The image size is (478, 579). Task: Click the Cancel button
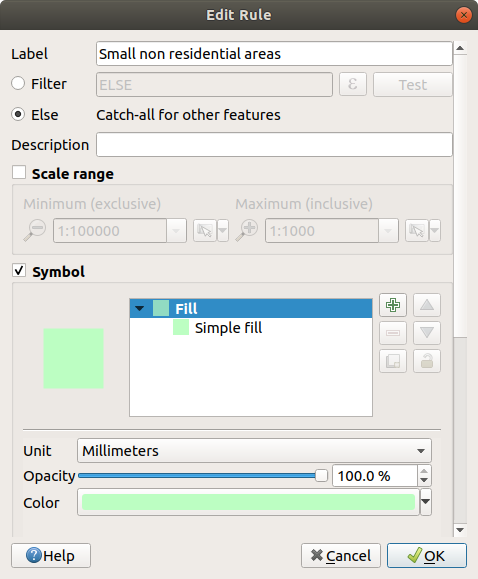(x=341, y=555)
